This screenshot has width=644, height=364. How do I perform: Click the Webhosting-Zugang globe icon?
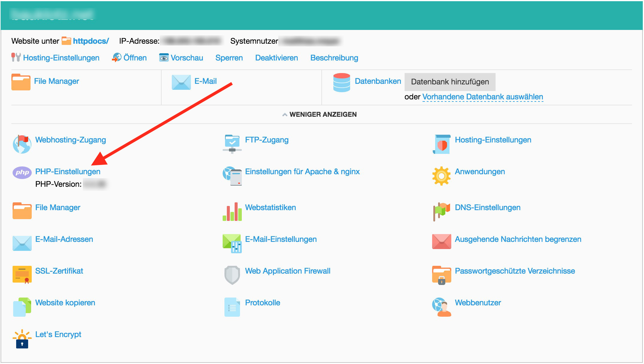coord(22,144)
